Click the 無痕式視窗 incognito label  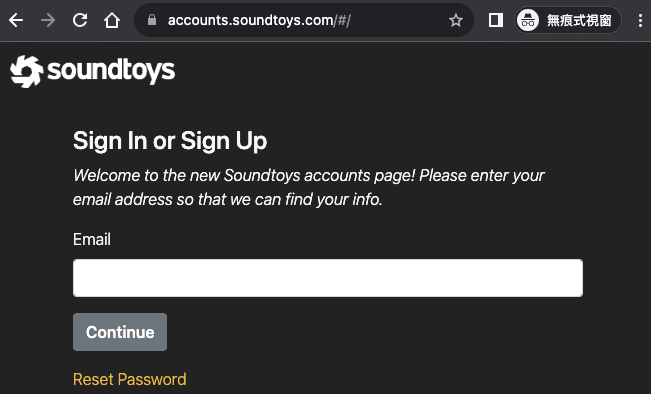[579, 20]
